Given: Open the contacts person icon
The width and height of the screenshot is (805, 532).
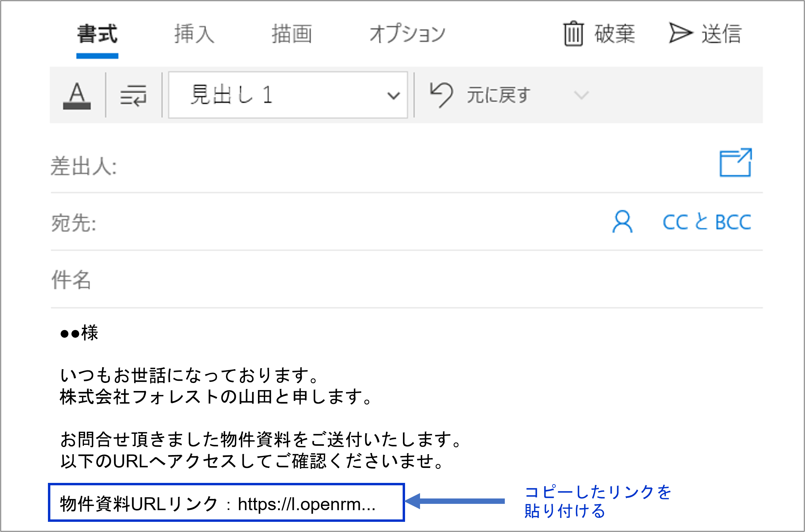Looking at the screenshot, I should pyautogui.click(x=622, y=222).
